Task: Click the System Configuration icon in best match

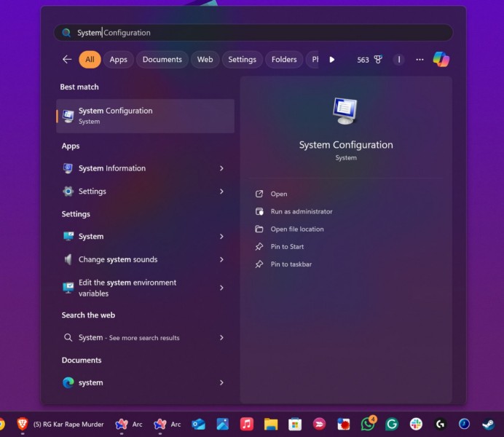Action: click(68, 116)
